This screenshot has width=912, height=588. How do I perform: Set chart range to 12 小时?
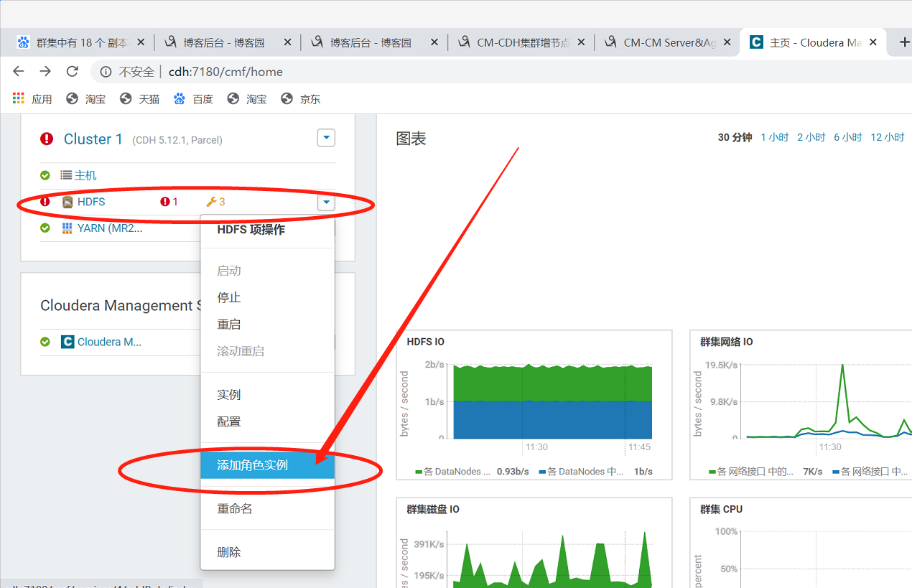coord(888,137)
